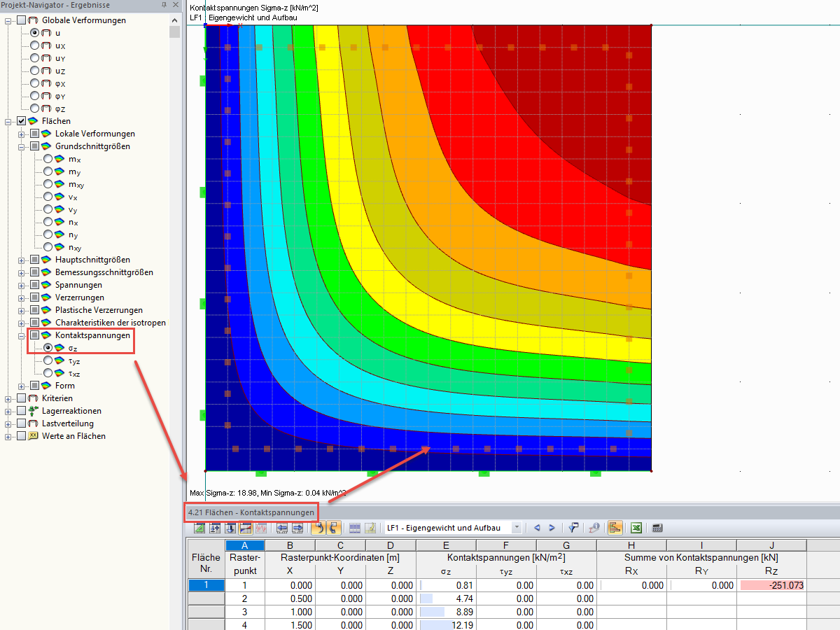Click the Rz cell showing -251.073
Image resolution: width=840 pixels, height=630 pixels.
pyautogui.click(x=771, y=585)
